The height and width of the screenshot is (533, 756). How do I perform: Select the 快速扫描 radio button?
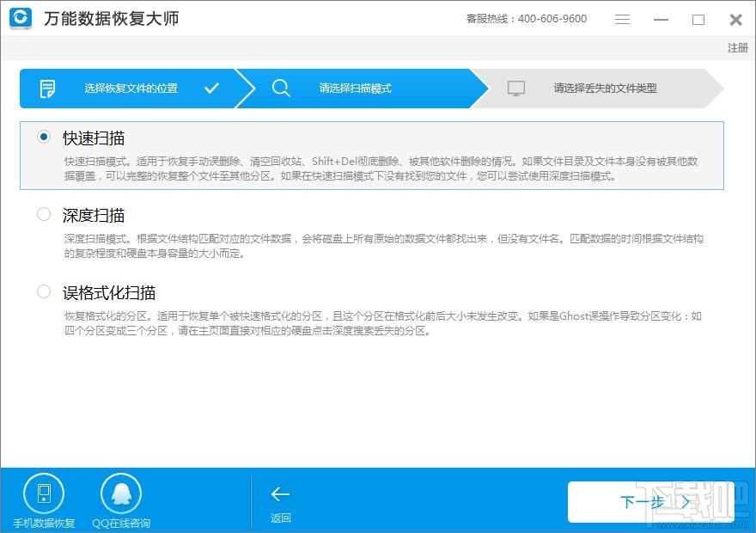[x=43, y=136]
